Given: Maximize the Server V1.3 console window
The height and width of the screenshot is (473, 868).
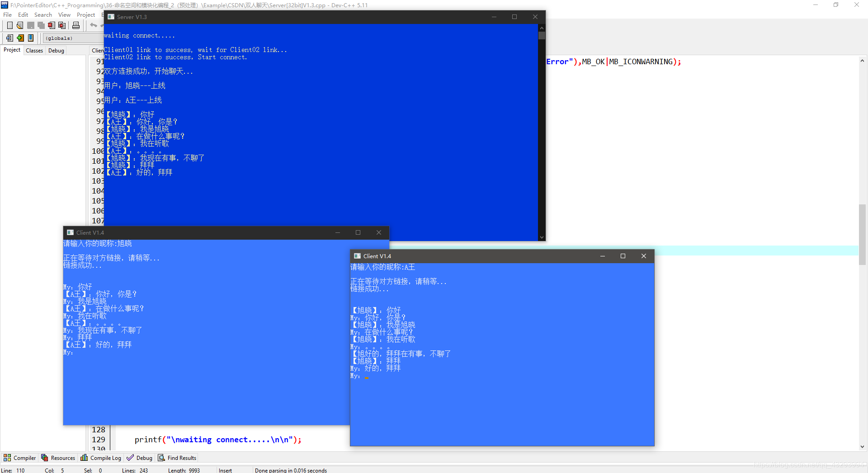Looking at the screenshot, I should pos(514,17).
